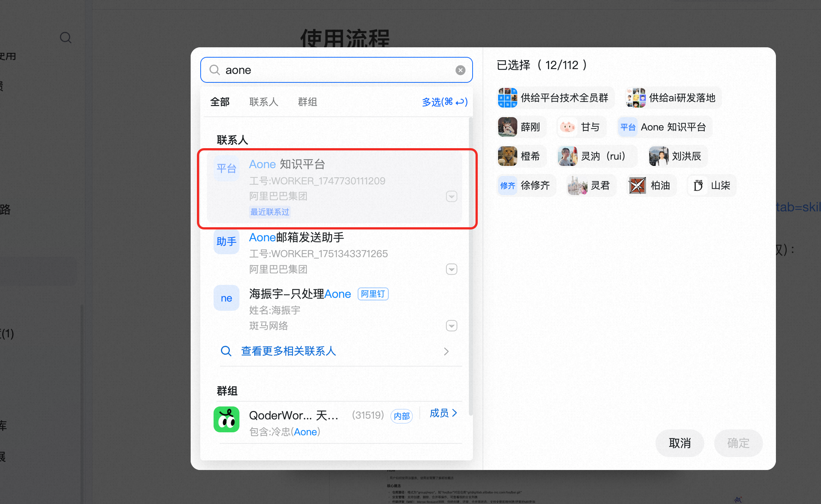Click selected chip 供给ai研发落地
Viewport: 821px width, 504px height.
(x=672, y=98)
